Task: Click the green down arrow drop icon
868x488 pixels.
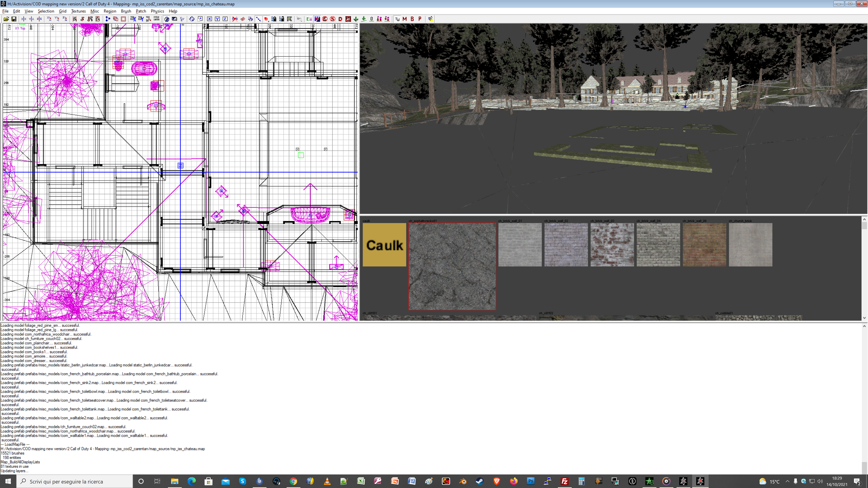Action: pos(356,19)
